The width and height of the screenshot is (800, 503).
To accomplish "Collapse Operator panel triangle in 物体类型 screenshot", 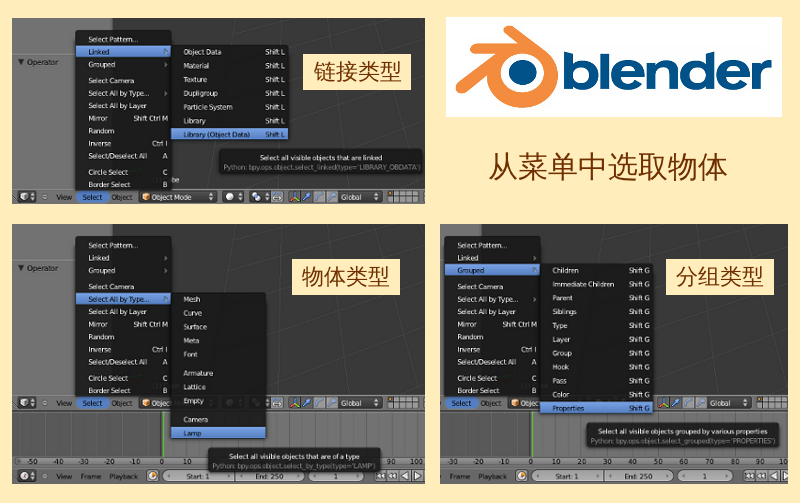I will click(x=21, y=268).
